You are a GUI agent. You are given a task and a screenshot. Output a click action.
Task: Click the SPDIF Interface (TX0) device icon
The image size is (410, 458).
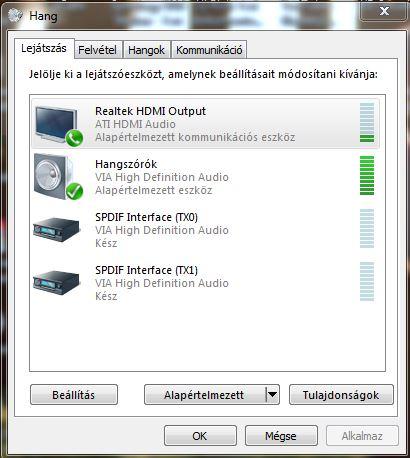click(57, 229)
